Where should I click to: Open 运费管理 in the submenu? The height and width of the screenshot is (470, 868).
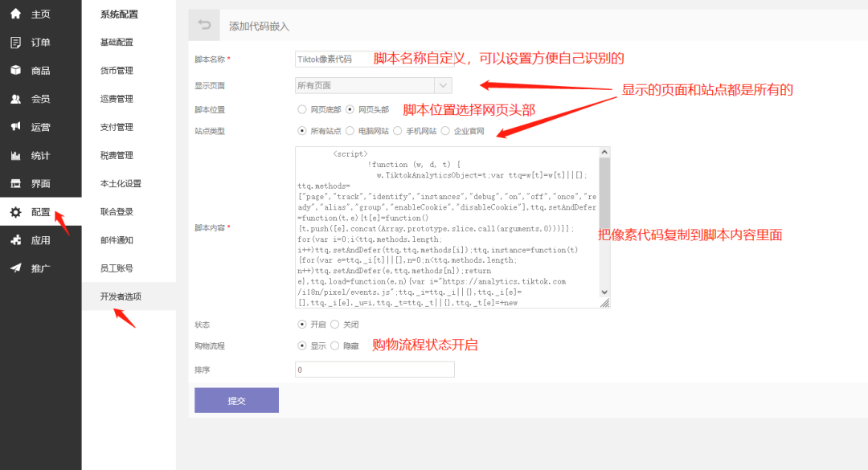coord(117,99)
